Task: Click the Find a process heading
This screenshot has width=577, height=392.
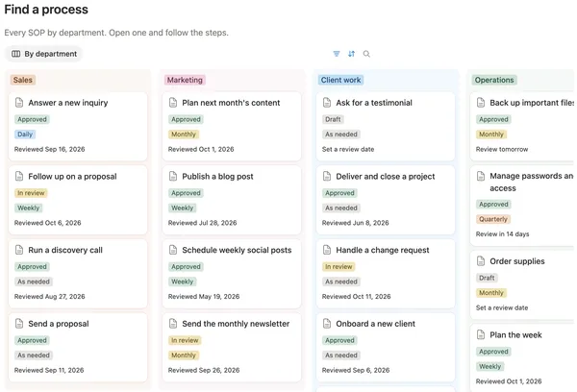Action: pyautogui.click(x=46, y=10)
